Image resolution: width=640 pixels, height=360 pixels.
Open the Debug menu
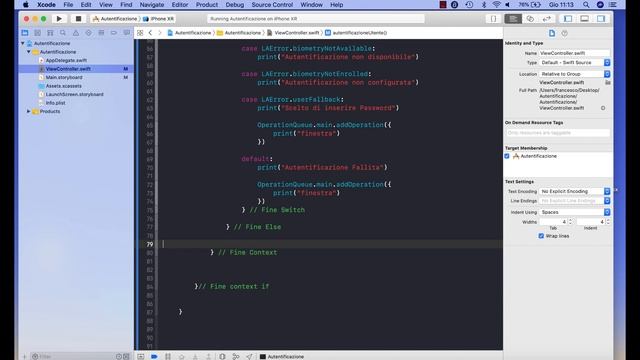click(x=235, y=5)
